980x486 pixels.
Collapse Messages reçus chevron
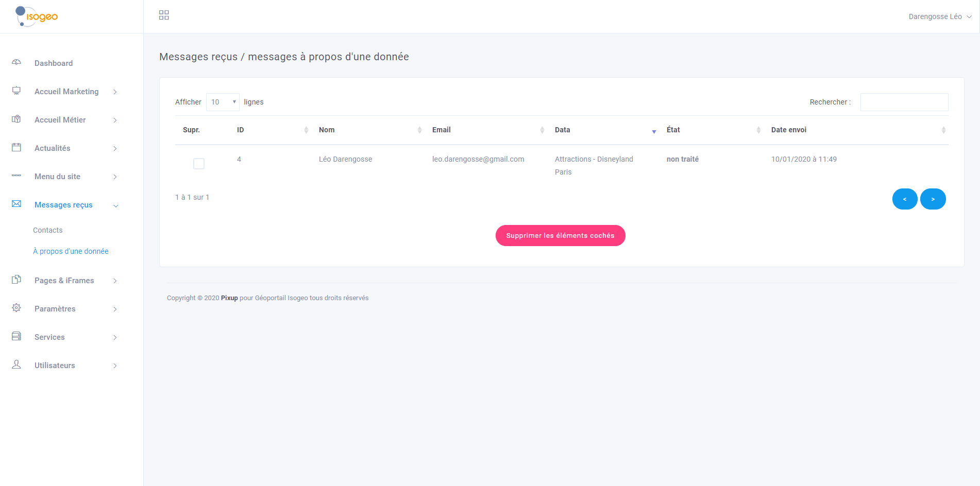[115, 205]
